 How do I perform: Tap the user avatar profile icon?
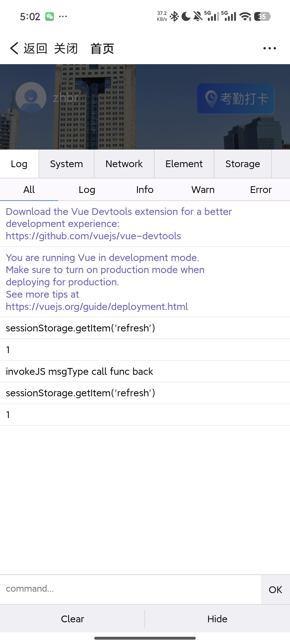tap(31, 97)
